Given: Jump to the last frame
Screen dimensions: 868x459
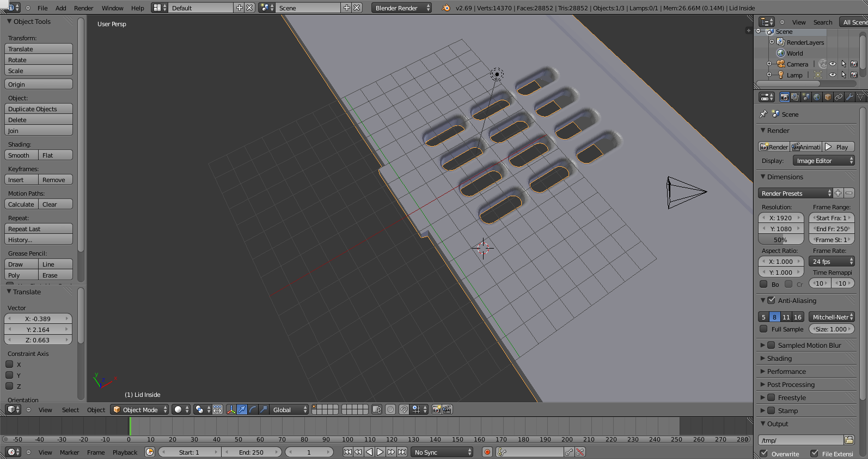Looking at the screenshot, I should click(x=402, y=452).
